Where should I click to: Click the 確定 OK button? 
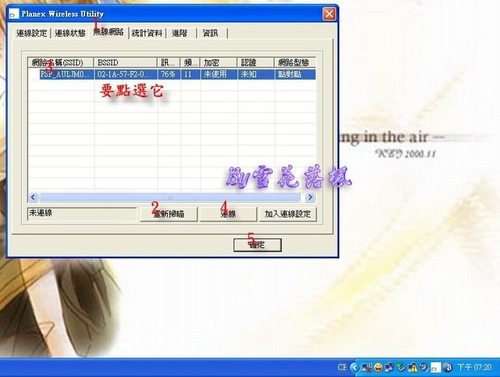pyautogui.click(x=257, y=245)
